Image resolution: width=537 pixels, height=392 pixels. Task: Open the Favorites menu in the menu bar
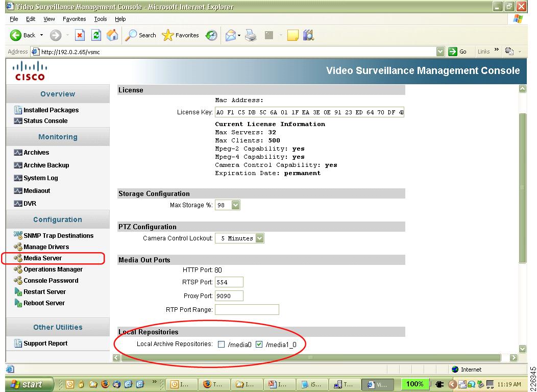click(75, 19)
